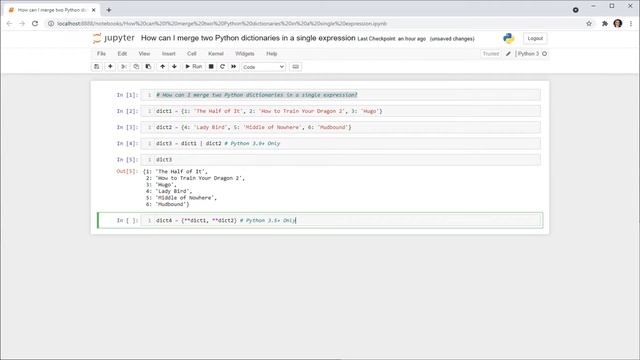Screen dimensions: 640x360
Task: Move selected cell down arrow
Action: click(x=174, y=67)
